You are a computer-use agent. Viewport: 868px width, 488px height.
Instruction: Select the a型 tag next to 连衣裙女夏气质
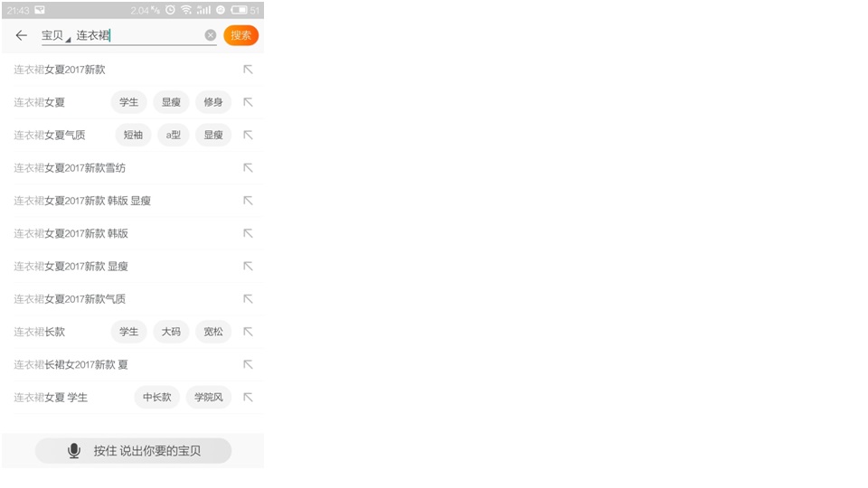pos(174,135)
